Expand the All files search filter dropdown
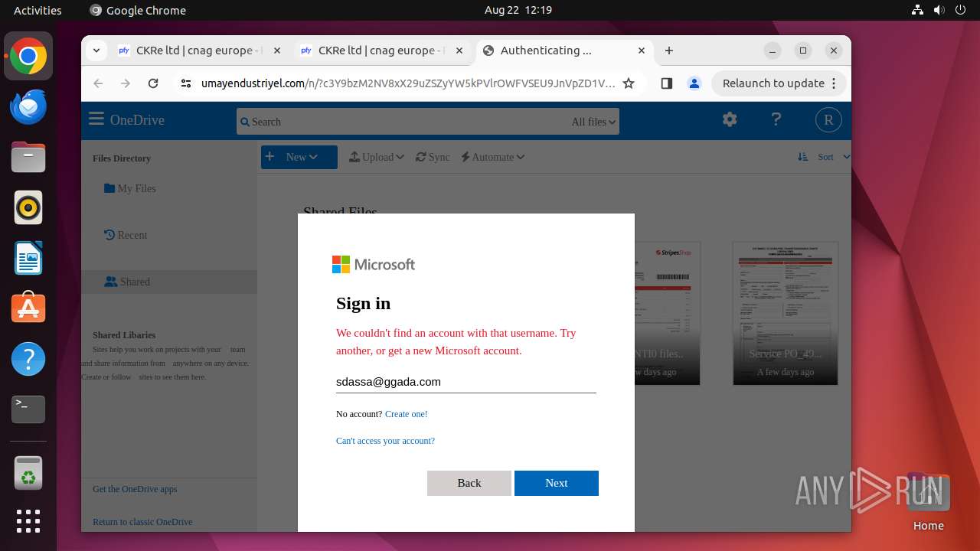Screen dimensions: 980x551 [593, 122]
